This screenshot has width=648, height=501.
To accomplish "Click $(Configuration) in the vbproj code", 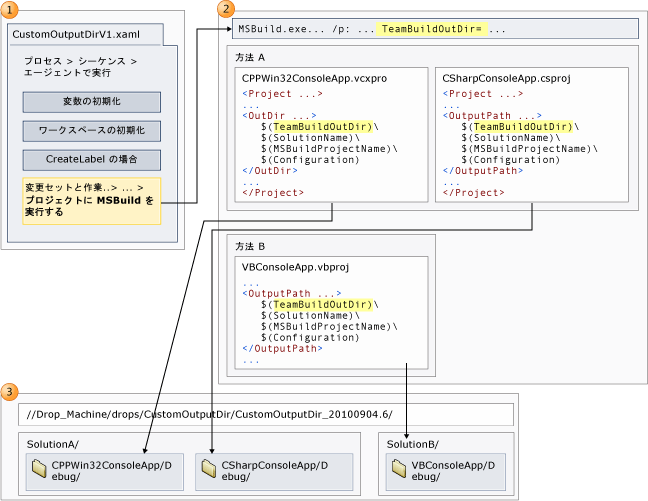I will (x=310, y=338).
